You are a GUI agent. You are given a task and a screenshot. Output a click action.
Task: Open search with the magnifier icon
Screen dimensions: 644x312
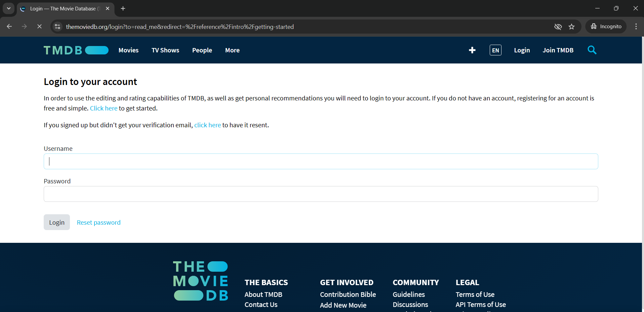coord(592,50)
